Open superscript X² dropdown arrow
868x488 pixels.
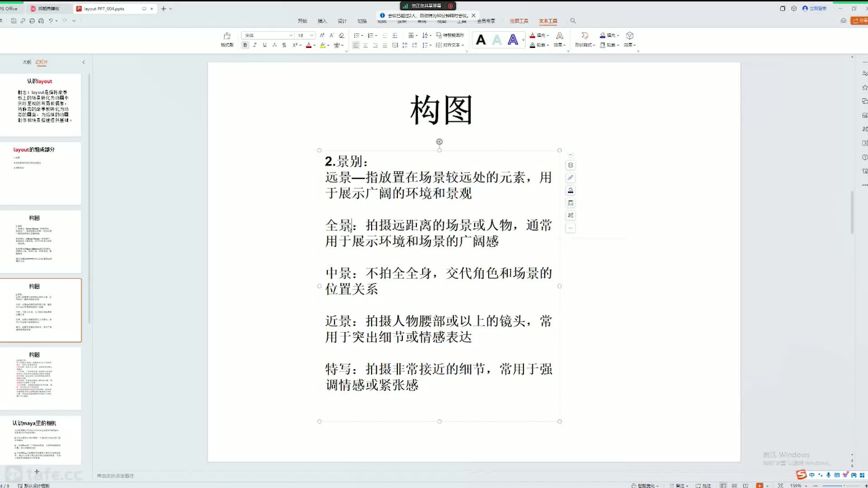(x=301, y=45)
